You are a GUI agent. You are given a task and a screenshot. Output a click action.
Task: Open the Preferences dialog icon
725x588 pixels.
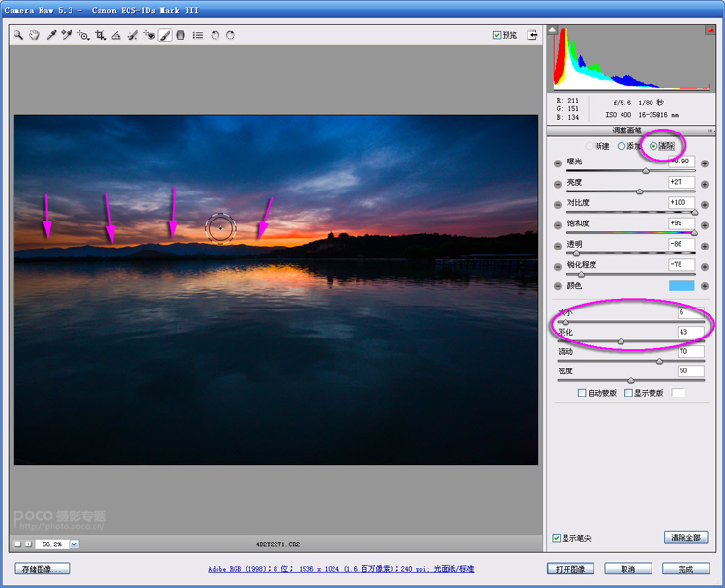coord(197,35)
